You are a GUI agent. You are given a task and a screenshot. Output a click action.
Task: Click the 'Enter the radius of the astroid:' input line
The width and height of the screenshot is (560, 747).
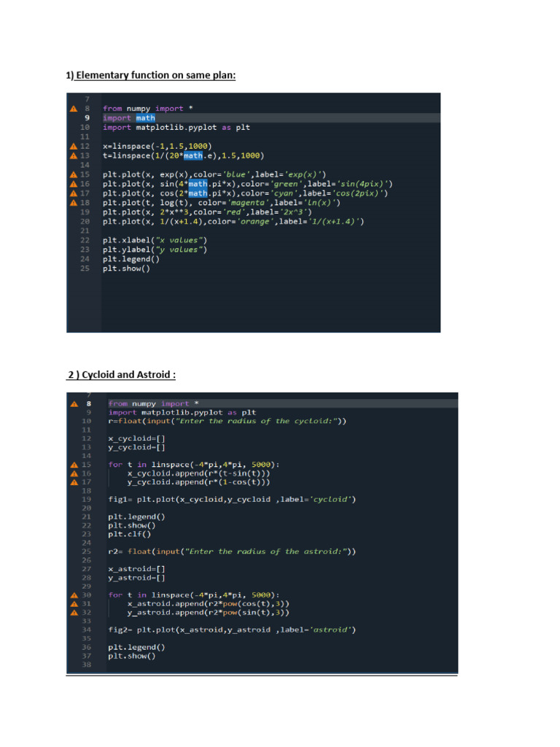[232, 551]
